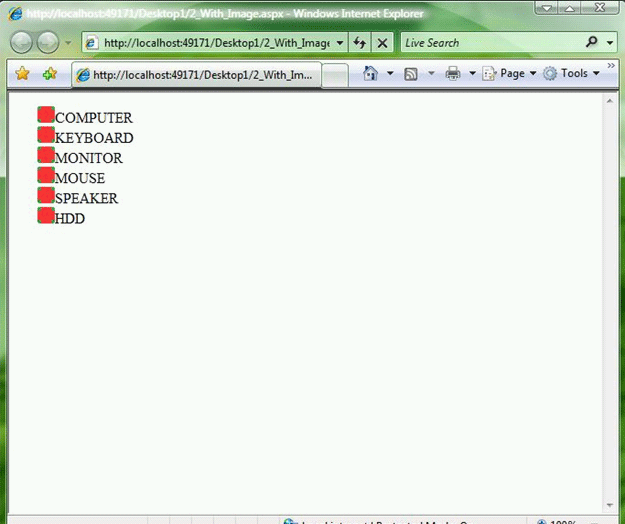Screen dimensions: 625x524
Task: Click the red image beside COMPUTER
Action: click(46, 114)
